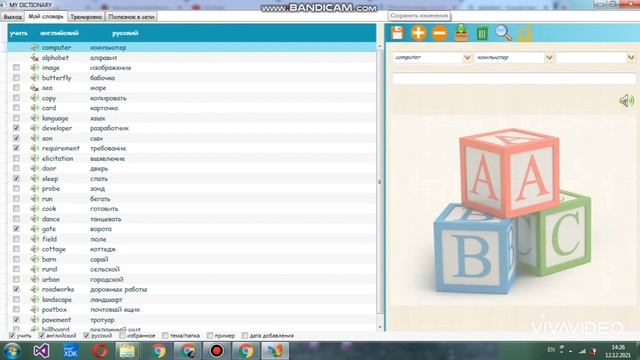This screenshot has height=360, width=640.
Task: Open the 'Полезное в сети' tab
Action: [x=131, y=17]
